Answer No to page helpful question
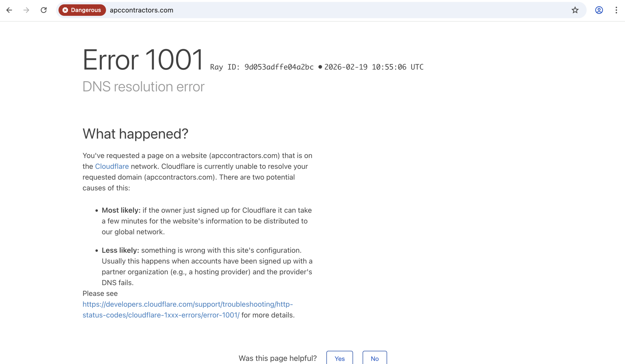 [375, 359]
